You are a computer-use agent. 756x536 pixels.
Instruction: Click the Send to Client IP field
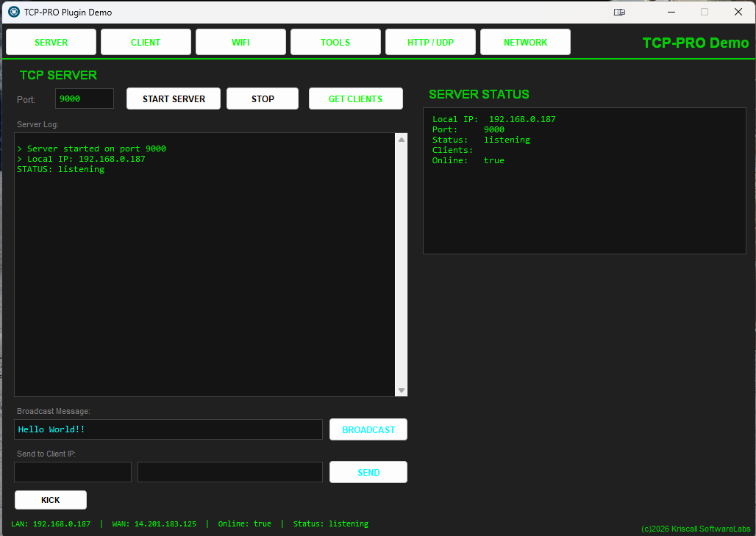(73, 472)
